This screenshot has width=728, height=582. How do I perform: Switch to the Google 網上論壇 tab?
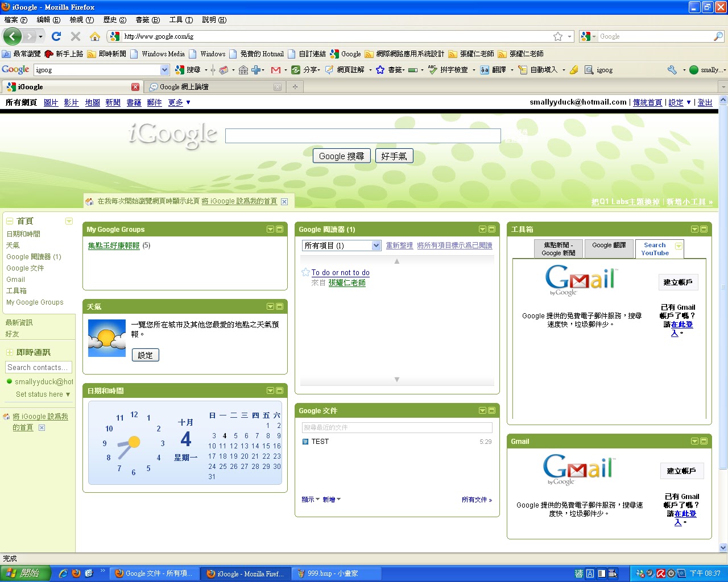click(x=214, y=87)
